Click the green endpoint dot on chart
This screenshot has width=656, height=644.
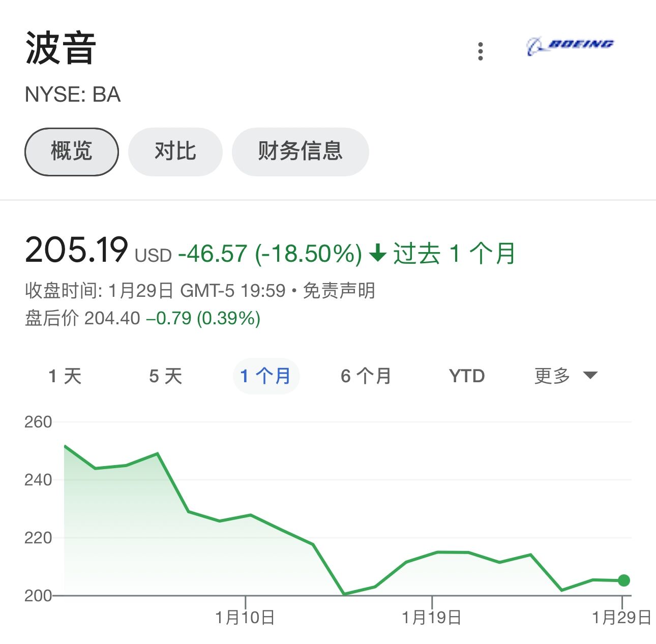(x=623, y=580)
